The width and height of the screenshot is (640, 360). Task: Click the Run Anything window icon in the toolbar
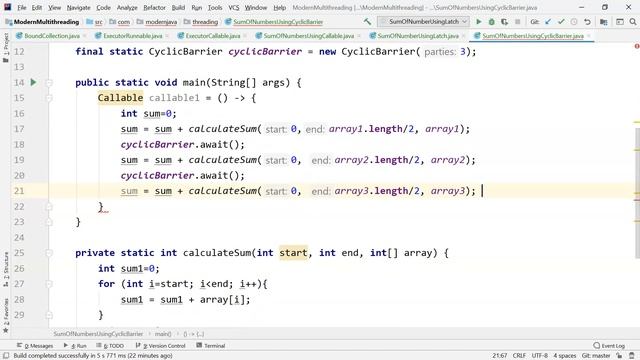tap(620, 22)
